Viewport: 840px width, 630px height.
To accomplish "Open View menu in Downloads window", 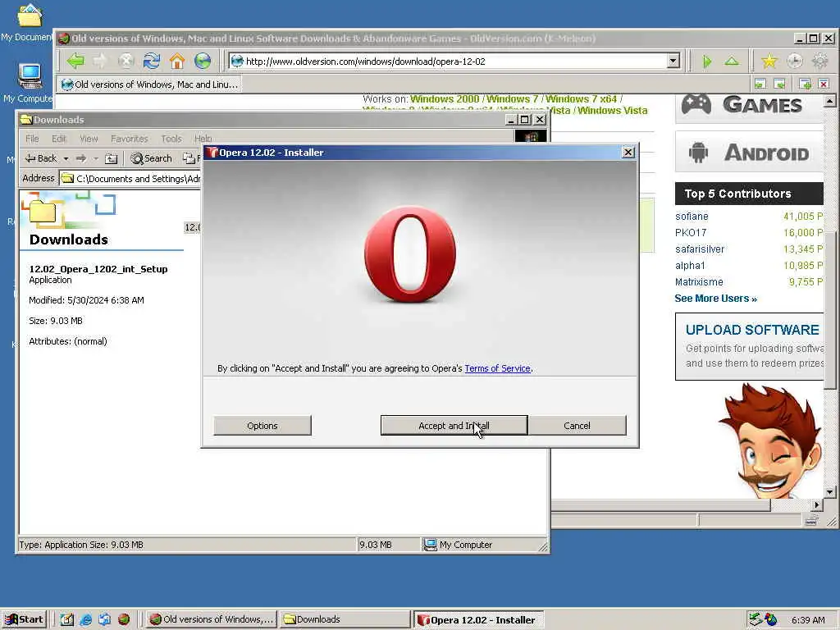I will (89, 139).
